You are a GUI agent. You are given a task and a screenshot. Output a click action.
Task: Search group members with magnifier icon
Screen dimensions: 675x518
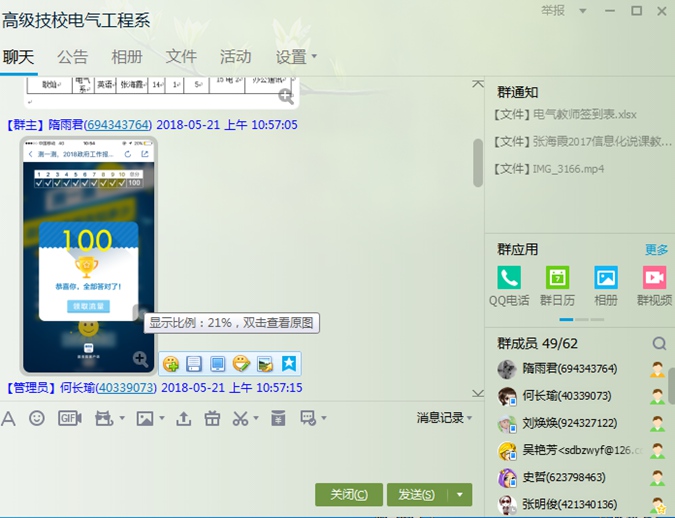click(x=659, y=343)
